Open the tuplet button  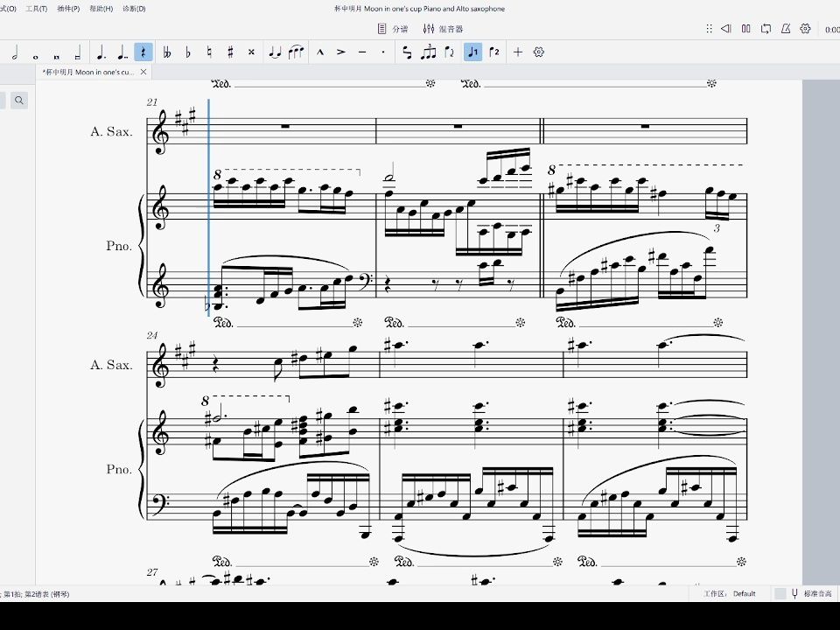tap(428, 52)
